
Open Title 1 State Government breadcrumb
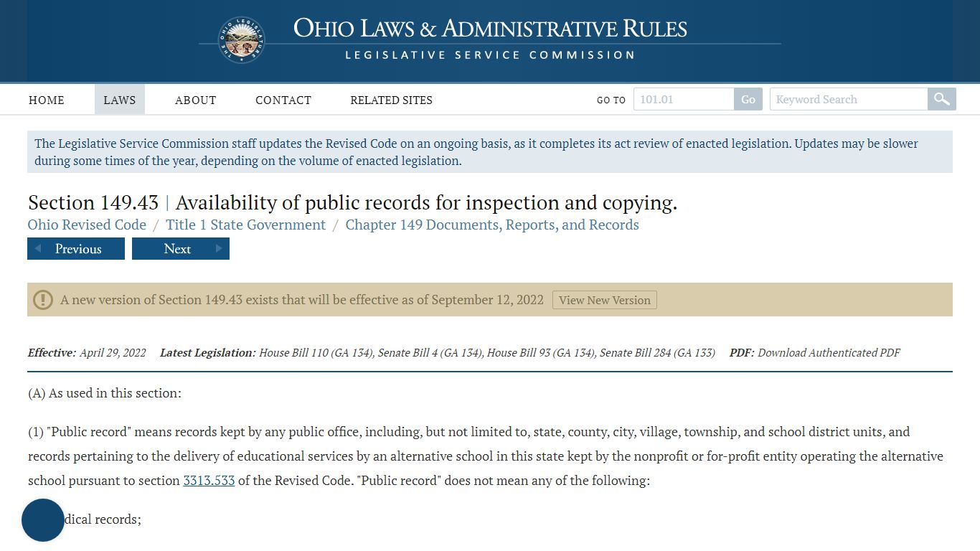coord(246,225)
